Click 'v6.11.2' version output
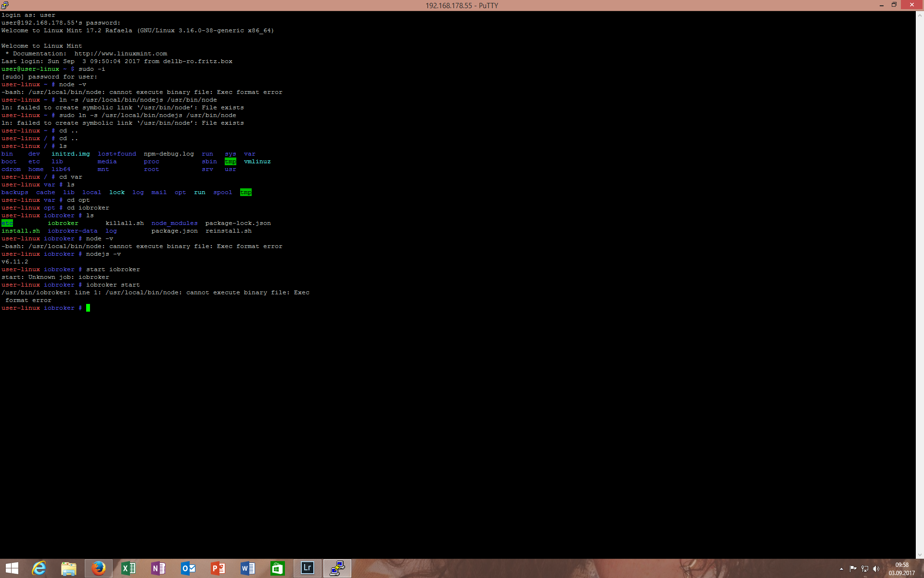This screenshot has height=578, width=924. click(15, 262)
